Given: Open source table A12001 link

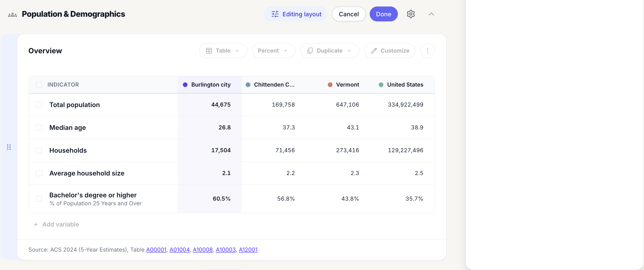Looking at the screenshot, I should [248, 250].
